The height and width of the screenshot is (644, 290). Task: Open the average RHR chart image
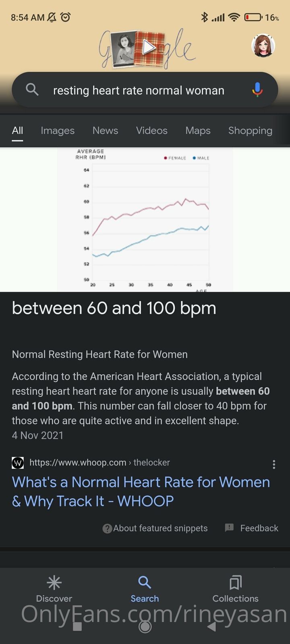[x=145, y=219]
